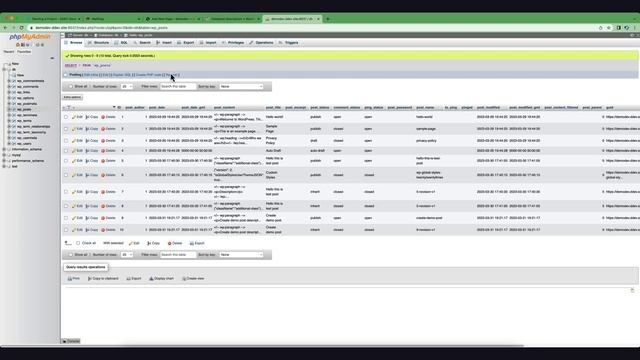The height and width of the screenshot is (360, 640).
Task: Open a new browser tab with the plus icon
Action: click(328, 19)
